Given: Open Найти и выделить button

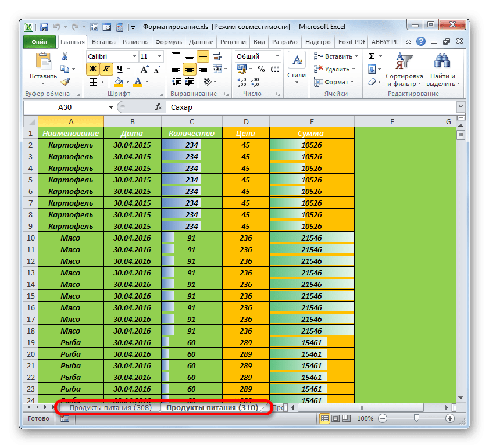Looking at the screenshot, I should pyautogui.click(x=443, y=70).
